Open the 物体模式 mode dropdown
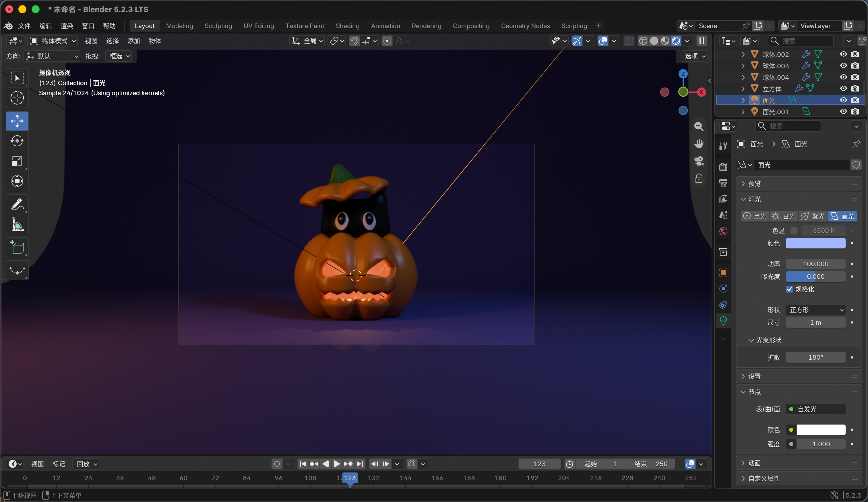868x502 pixels. pyautogui.click(x=53, y=41)
